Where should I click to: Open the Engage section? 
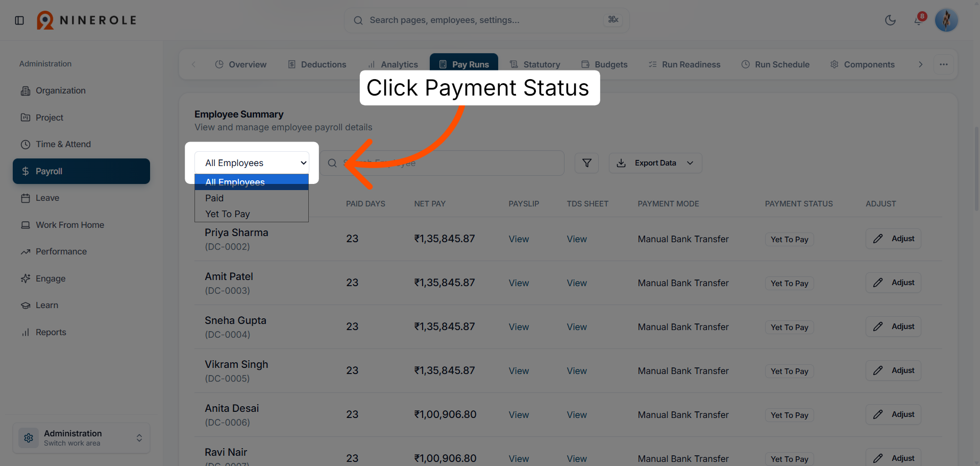pos(82,278)
